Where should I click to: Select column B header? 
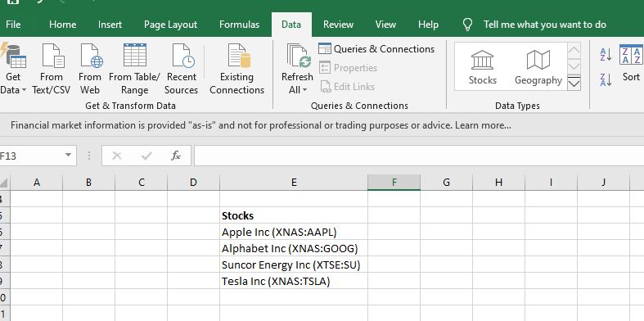tap(88, 183)
